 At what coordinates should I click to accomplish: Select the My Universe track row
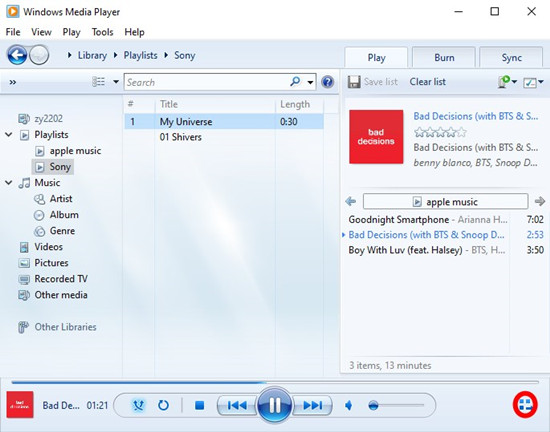click(224, 122)
